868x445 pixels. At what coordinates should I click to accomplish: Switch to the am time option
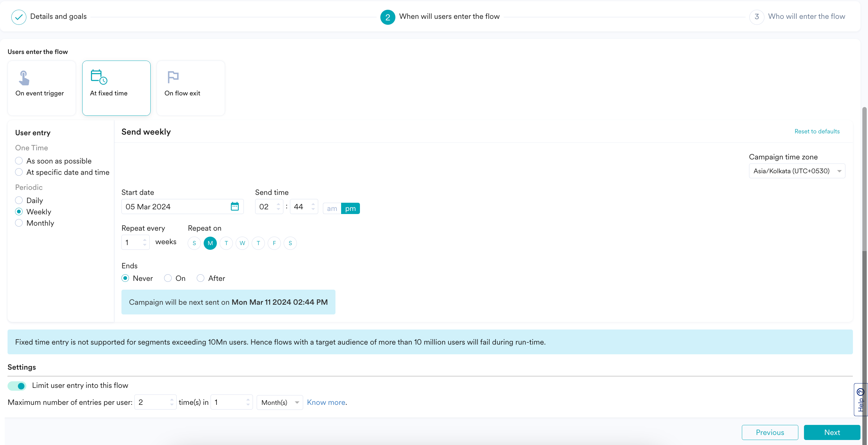pos(332,208)
